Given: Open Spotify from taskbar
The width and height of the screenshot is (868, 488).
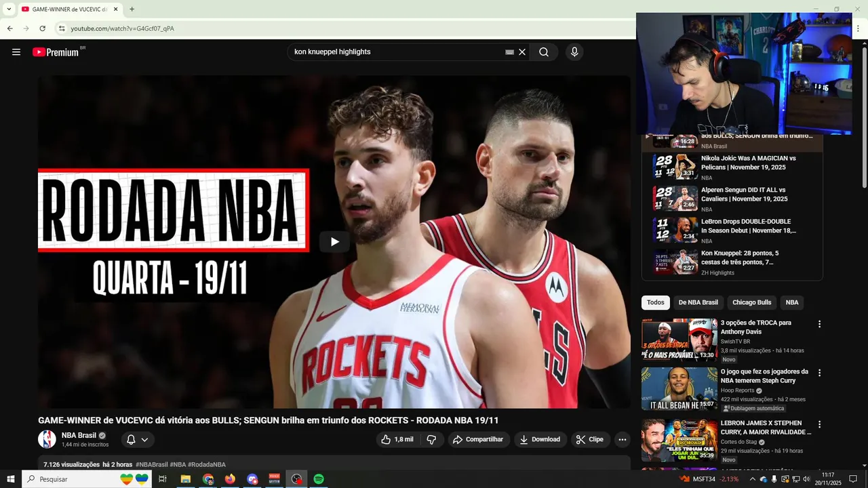Looking at the screenshot, I should tap(319, 479).
